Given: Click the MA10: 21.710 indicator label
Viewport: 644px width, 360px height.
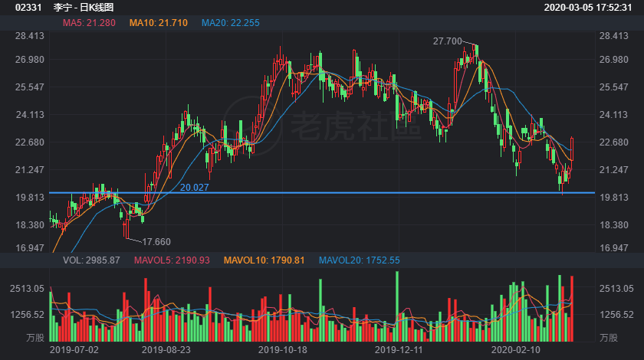Looking at the screenshot, I should coord(159,23).
